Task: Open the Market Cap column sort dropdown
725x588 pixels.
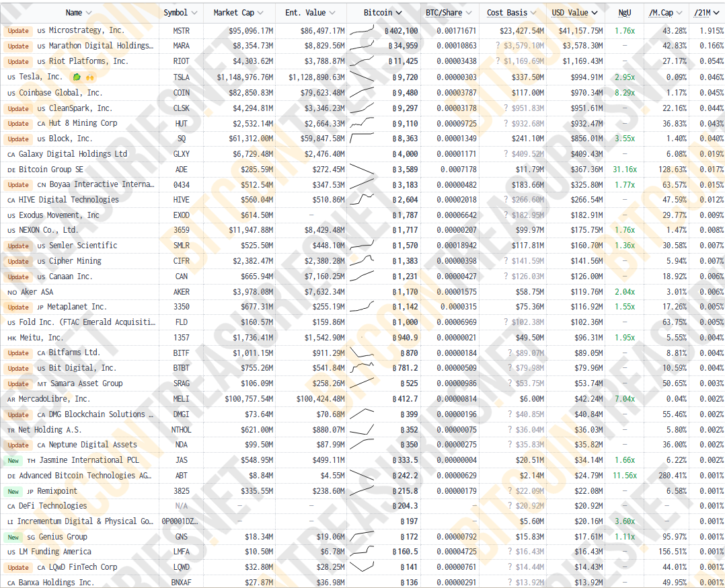Action: [260, 13]
